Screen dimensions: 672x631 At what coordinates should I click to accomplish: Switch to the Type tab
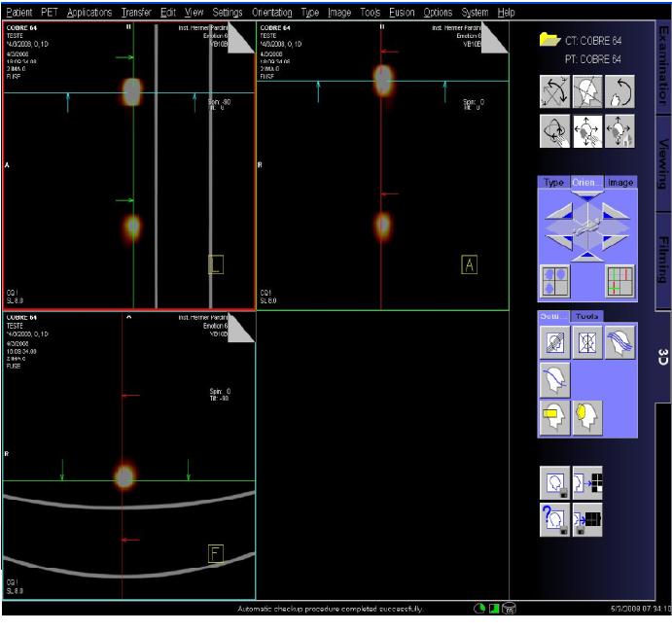(x=554, y=182)
